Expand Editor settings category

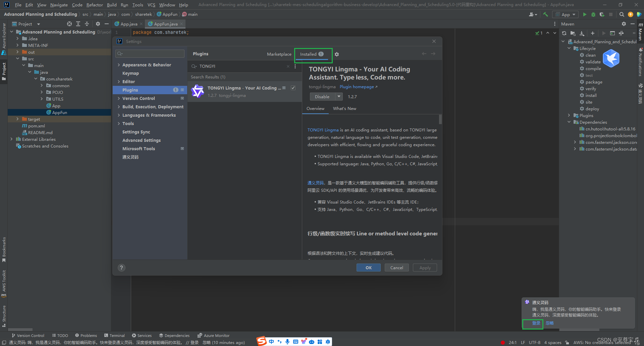coord(118,82)
